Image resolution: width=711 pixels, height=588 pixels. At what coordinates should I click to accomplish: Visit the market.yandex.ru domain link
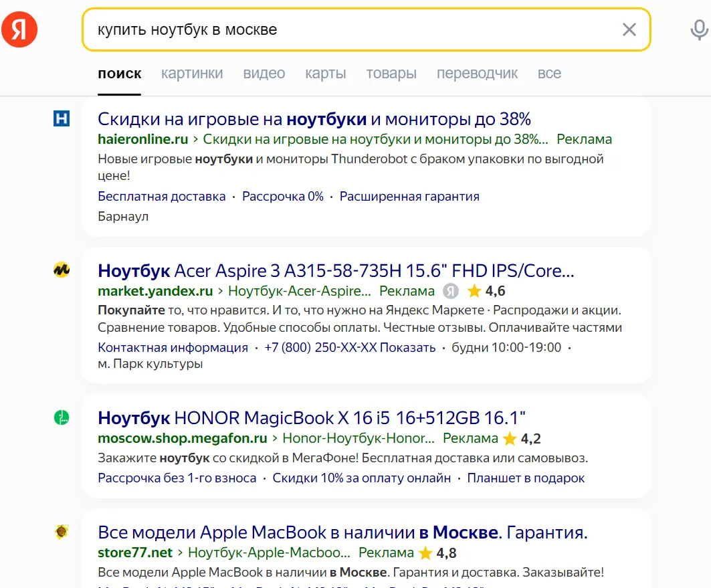pyautogui.click(x=156, y=291)
